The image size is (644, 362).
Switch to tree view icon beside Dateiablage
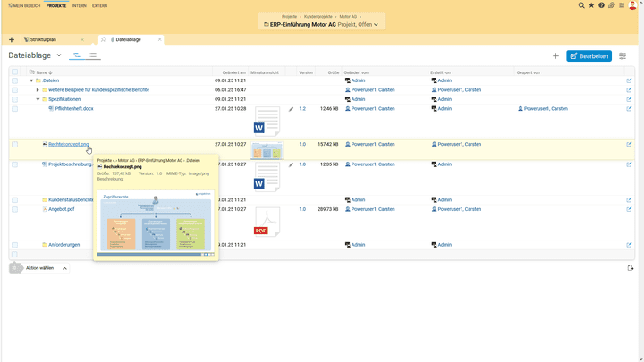tap(77, 55)
